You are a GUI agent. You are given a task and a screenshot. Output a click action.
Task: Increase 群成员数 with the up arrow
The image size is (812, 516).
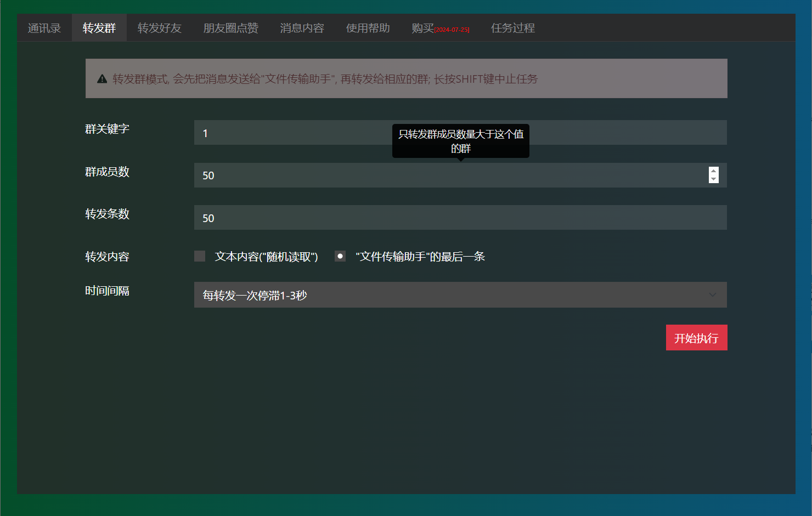[x=713, y=171]
